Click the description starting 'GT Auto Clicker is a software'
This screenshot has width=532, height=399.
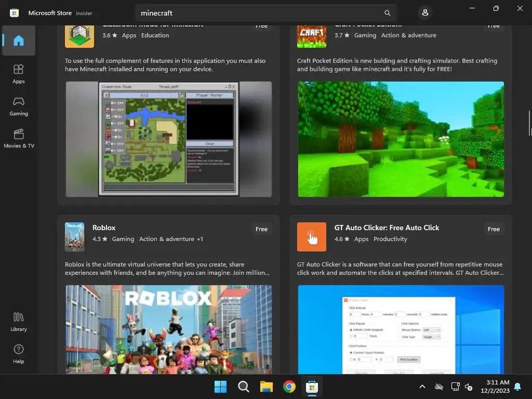pyautogui.click(x=401, y=269)
